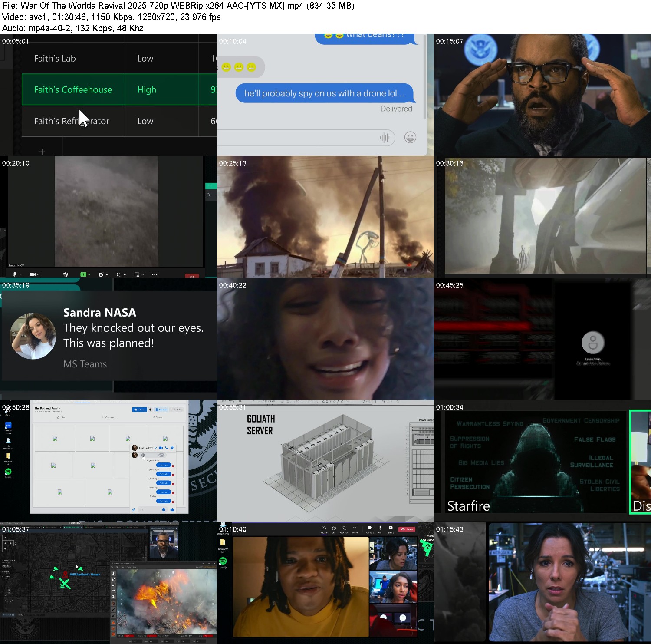This screenshot has height=644, width=651.
Task: Toggle Mic in the 01:10:40 frame
Action: 380,529
